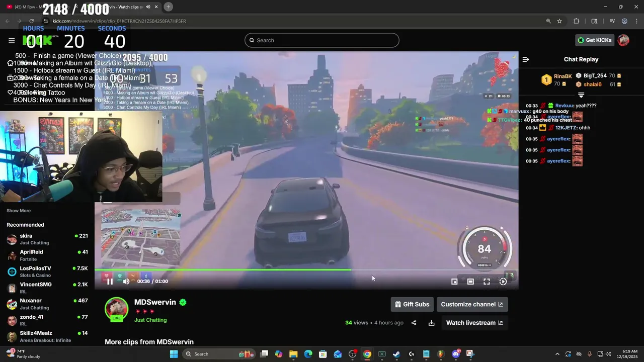
Task: Click Just Chatting category under MDSwervin
Action: tap(150, 320)
